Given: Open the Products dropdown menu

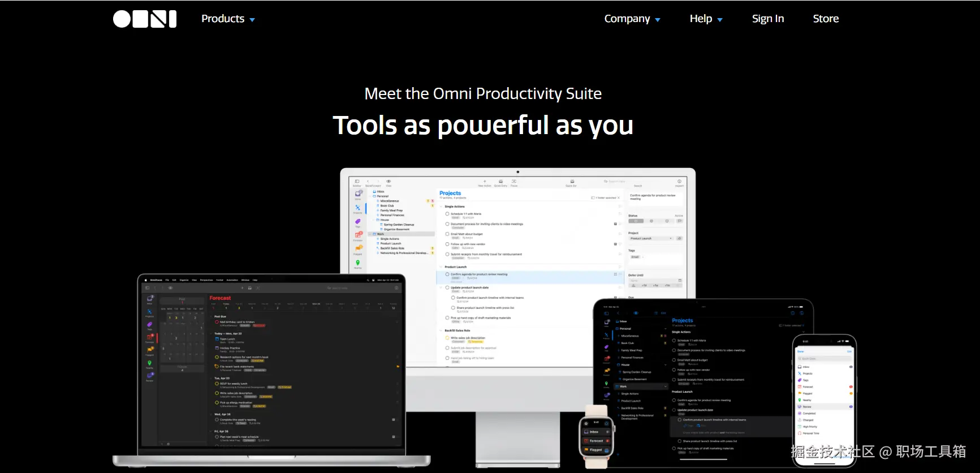Looking at the screenshot, I should point(228,19).
